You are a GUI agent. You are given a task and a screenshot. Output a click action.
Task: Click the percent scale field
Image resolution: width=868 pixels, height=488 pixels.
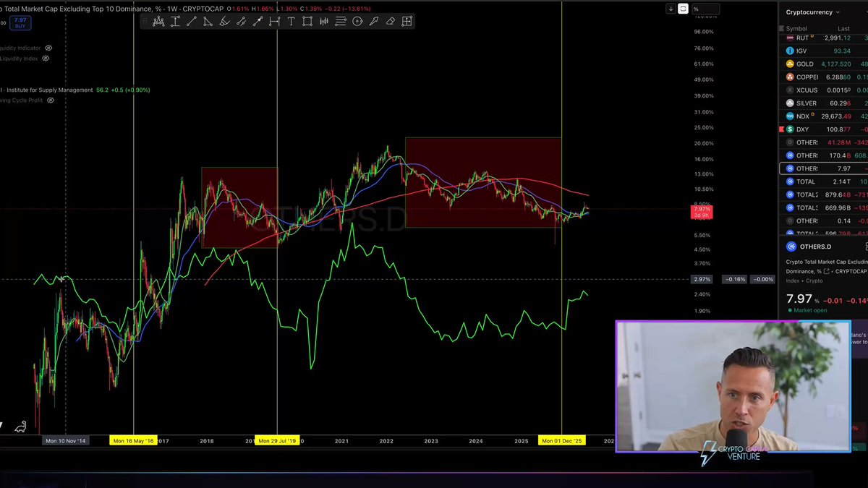pyautogui.click(x=705, y=9)
